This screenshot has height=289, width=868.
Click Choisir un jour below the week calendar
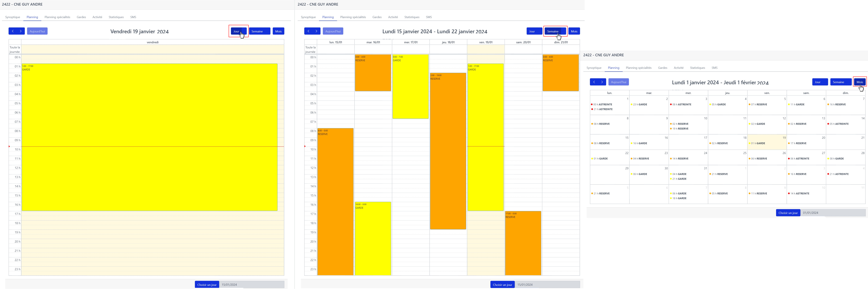pos(502,285)
